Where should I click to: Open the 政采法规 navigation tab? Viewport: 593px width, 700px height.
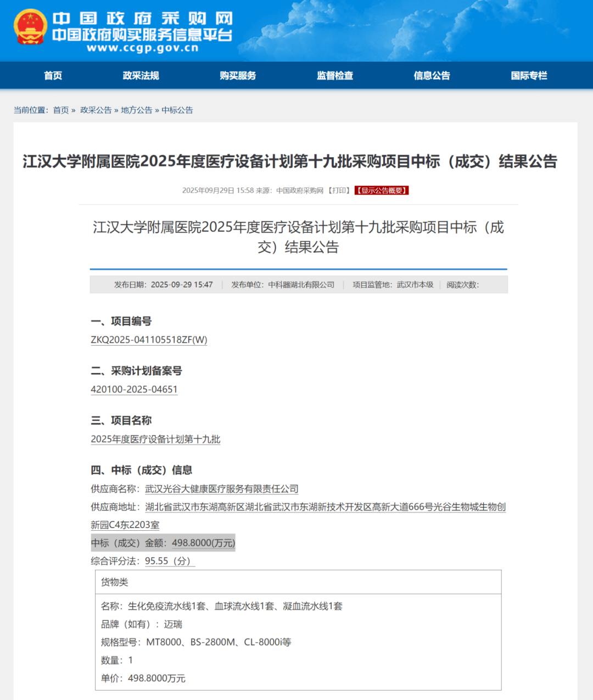(141, 76)
